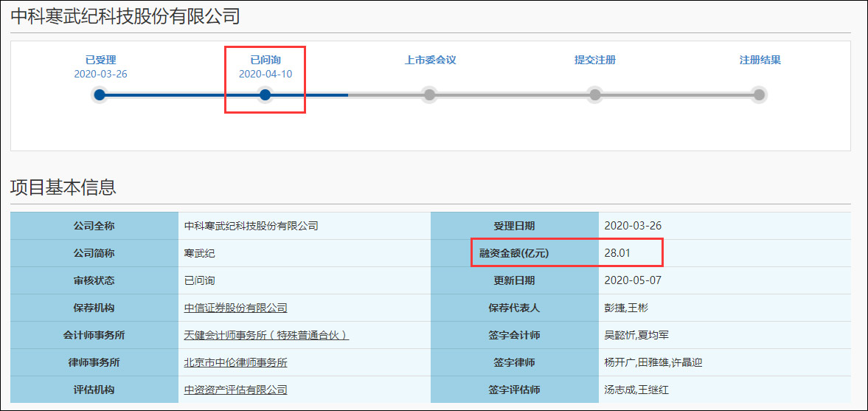This screenshot has height=411, width=868.
Task: Select the 上市委会议 stage label
Action: pos(430,61)
